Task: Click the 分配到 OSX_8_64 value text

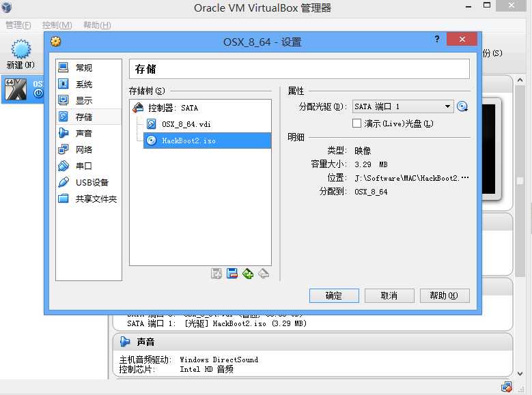Action: [x=371, y=192]
